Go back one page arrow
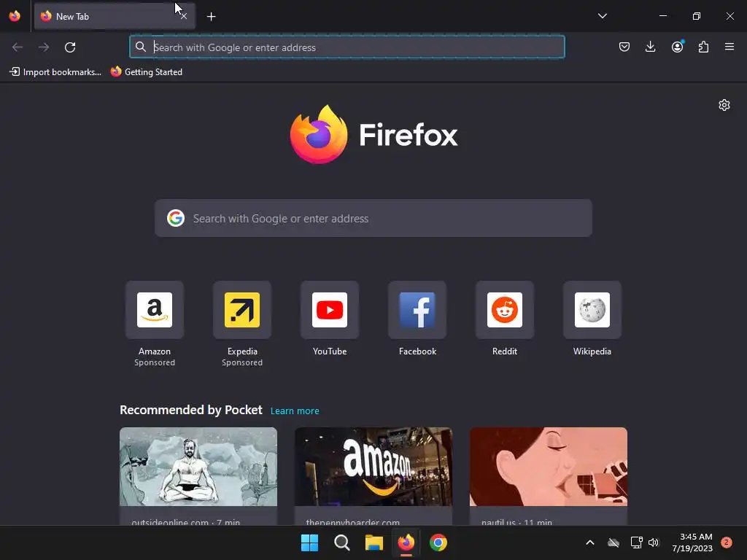The height and width of the screenshot is (560, 747). click(x=18, y=47)
